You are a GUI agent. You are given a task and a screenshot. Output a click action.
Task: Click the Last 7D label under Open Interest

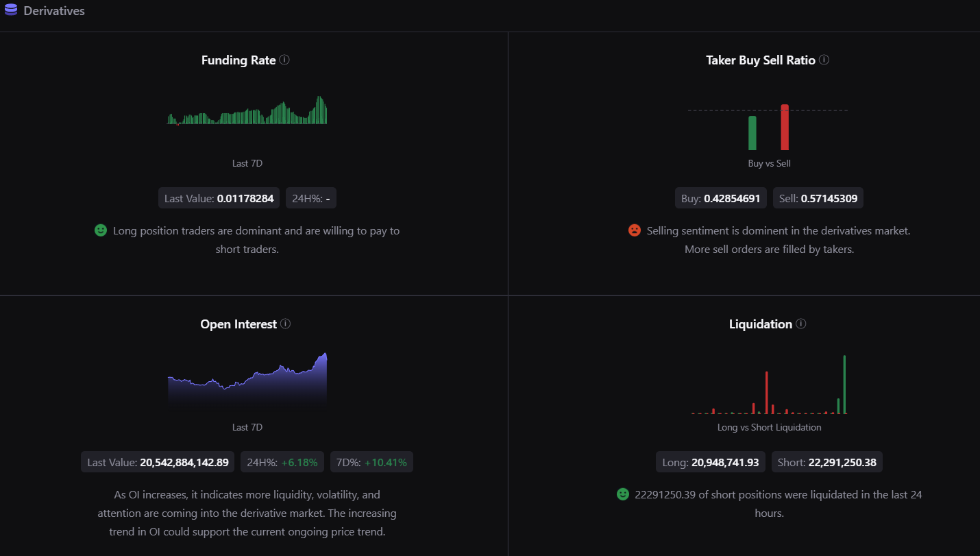point(247,427)
